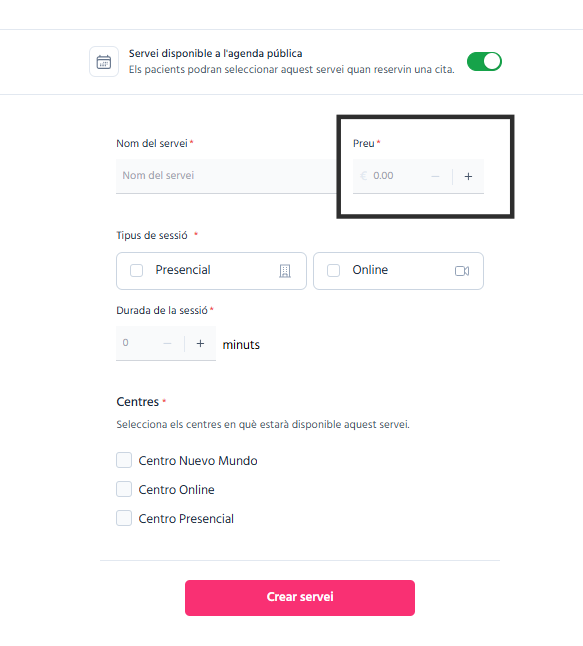Decrease session duration with minus icon
This screenshot has width=583, height=646.
(167, 344)
